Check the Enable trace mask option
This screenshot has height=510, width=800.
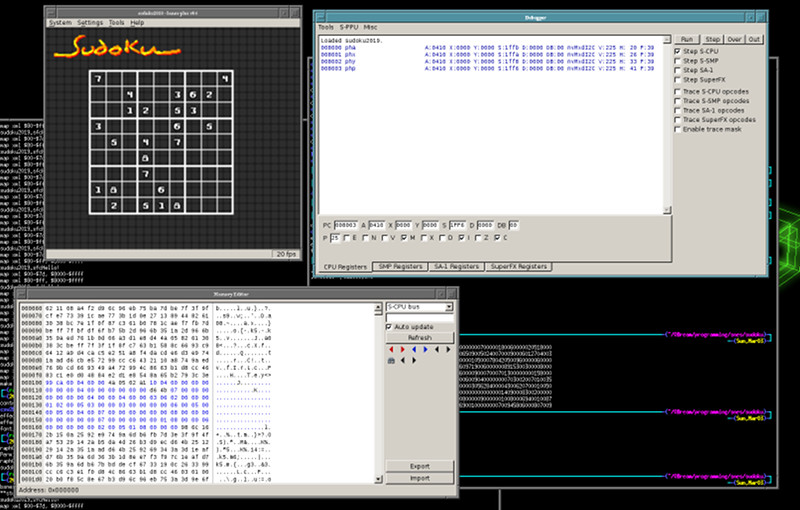pos(678,130)
